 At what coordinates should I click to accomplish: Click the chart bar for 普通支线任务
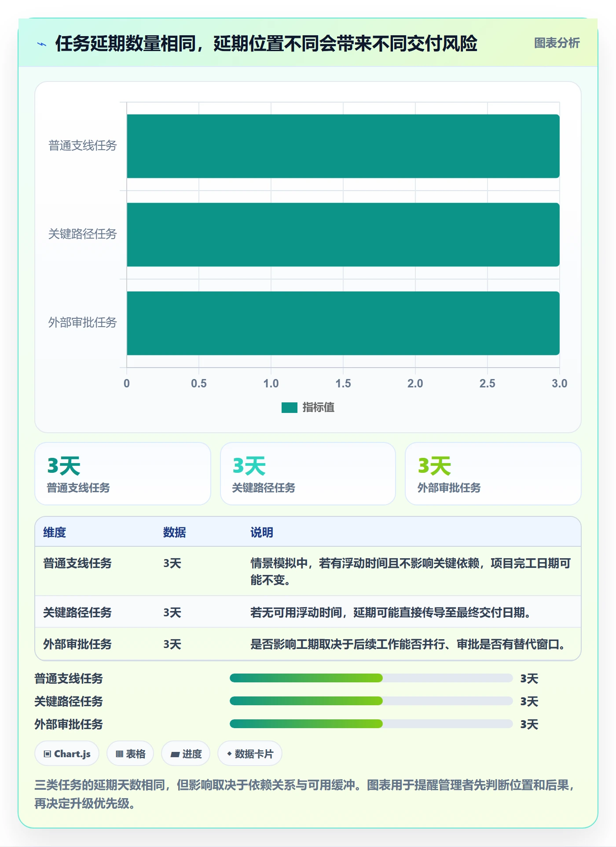(x=343, y=146)
